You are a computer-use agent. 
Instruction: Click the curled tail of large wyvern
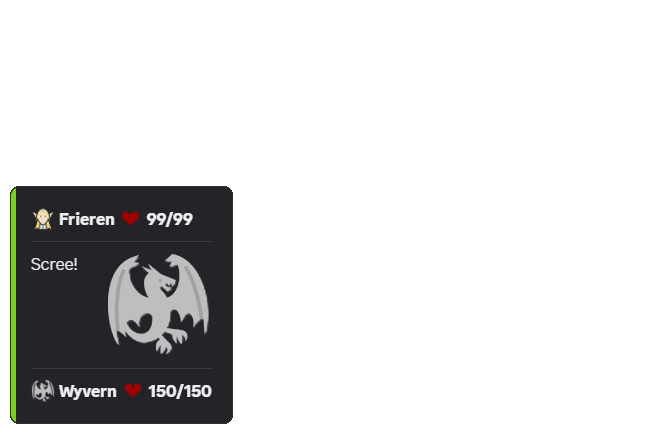pos(141,324)
